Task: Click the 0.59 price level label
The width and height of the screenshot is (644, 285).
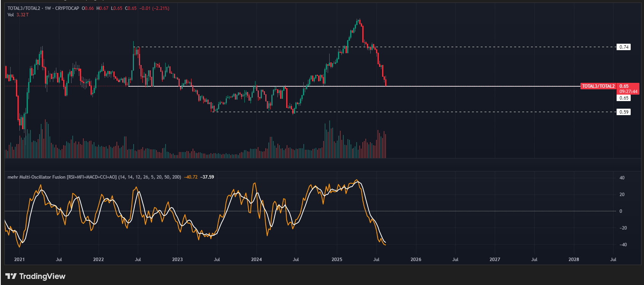Action: click(x=624, y=112)
